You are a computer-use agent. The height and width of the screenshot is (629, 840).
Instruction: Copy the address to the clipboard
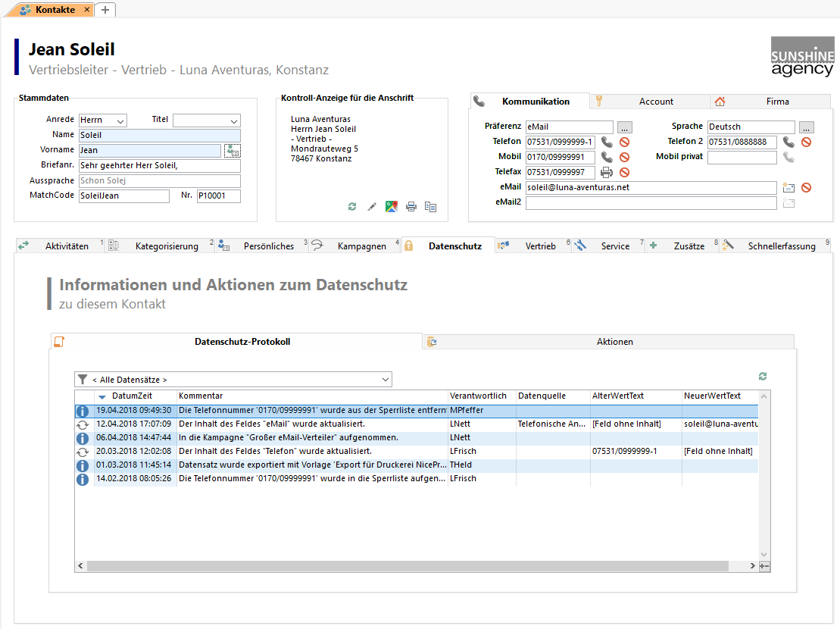tap(430, 206)
